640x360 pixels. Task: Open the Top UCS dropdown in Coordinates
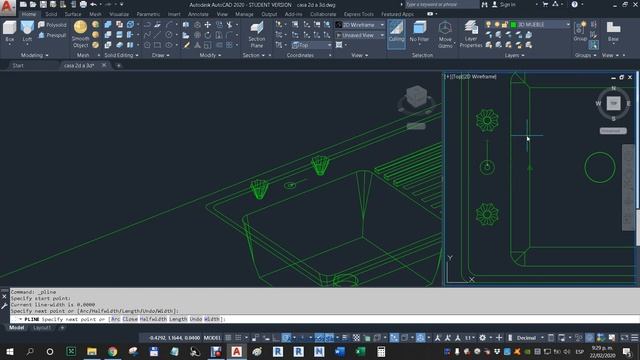[x=311, y=45]
